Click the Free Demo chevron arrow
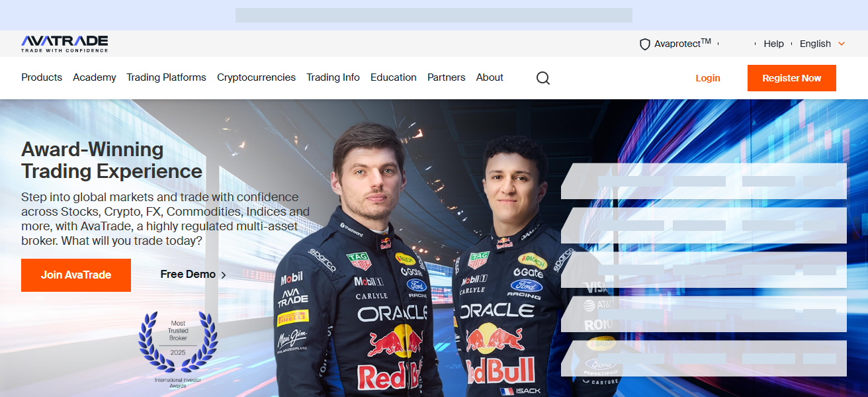This screenshot has width=868, height=397. pos(224,275)
